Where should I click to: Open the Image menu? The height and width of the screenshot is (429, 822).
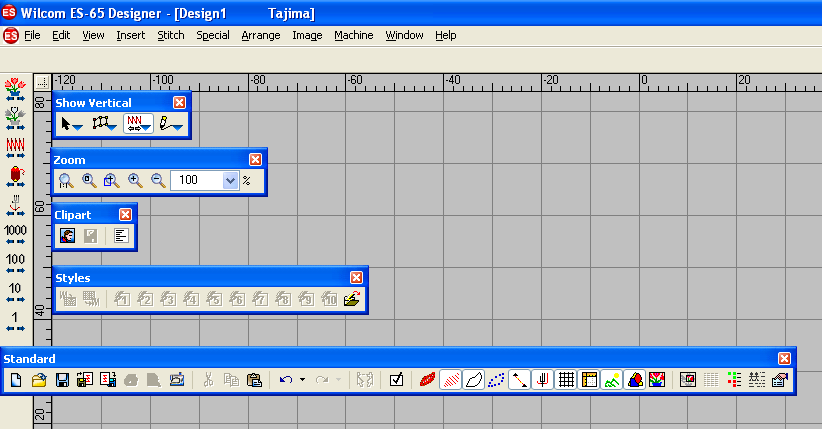307,35
